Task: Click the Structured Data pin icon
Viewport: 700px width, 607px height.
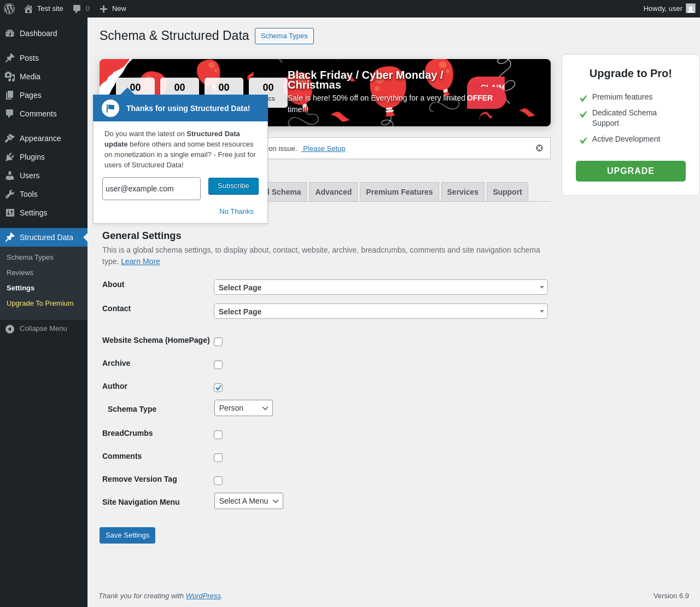Action: (10, 237)
